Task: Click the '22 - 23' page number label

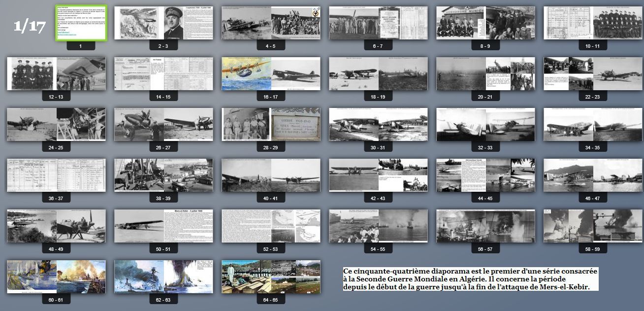Action: pyautogui.click(x=593, y=97)
